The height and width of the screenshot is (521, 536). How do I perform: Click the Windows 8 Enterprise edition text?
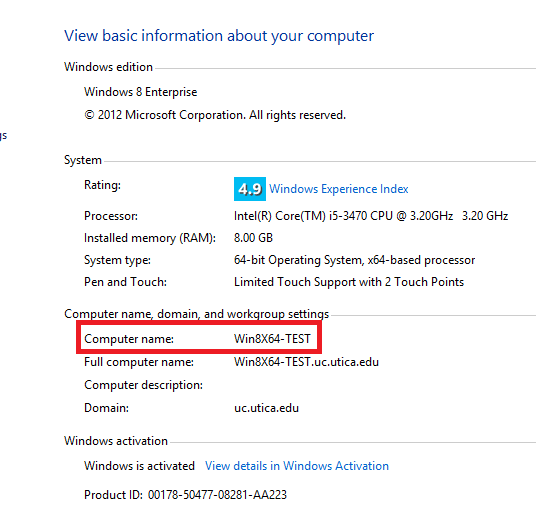140,92
